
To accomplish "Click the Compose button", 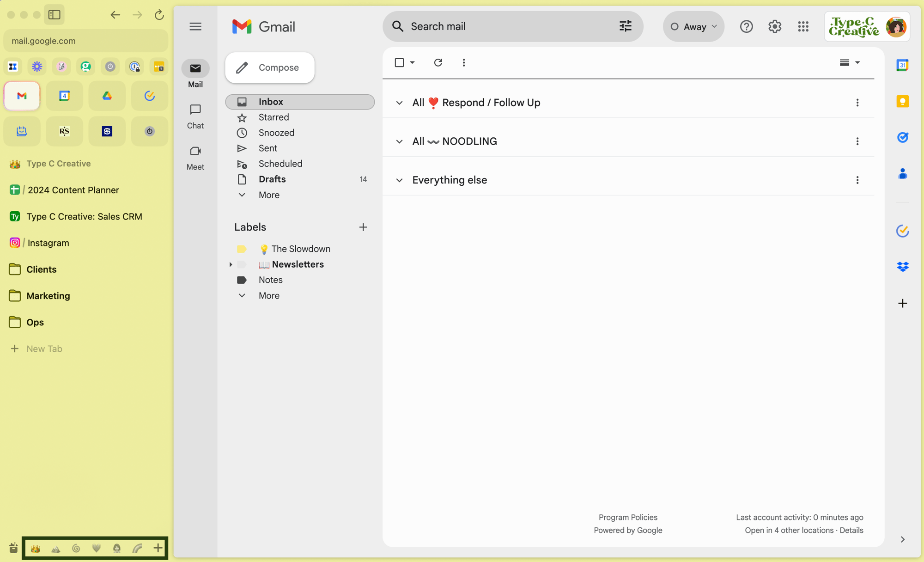I will pyautogui.click(x=270, y=67).
